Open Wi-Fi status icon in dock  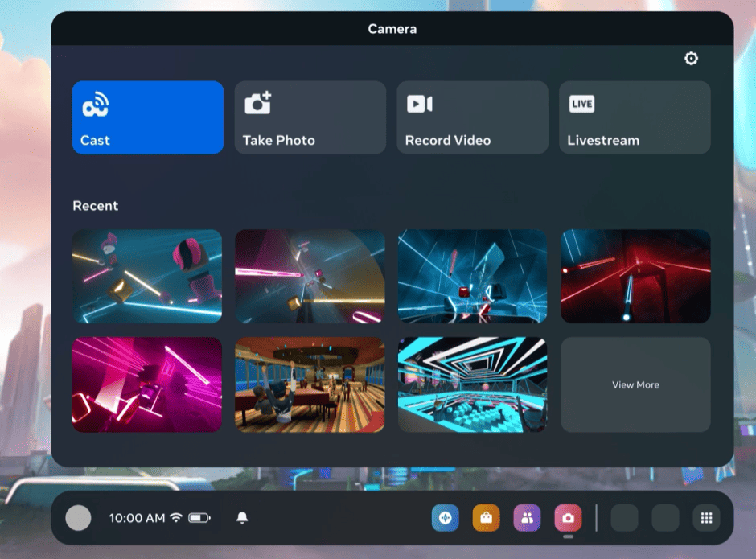(x=176, y=517)
